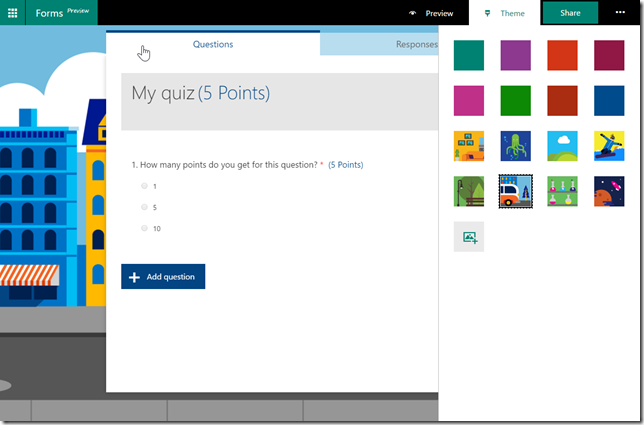Image resolution: width=644 pixels, height=425 pixels.
Task: Toggle the Theme panel button
Action: point(505,13)
